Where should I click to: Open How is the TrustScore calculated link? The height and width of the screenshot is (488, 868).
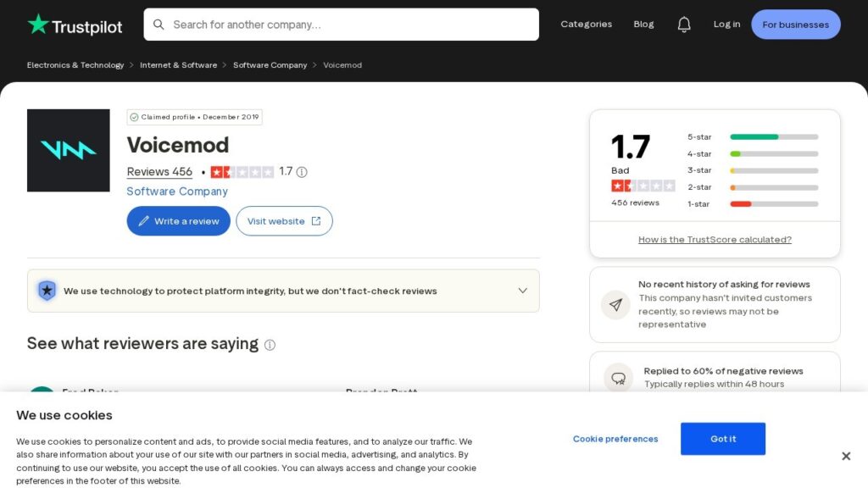[715, 240]
